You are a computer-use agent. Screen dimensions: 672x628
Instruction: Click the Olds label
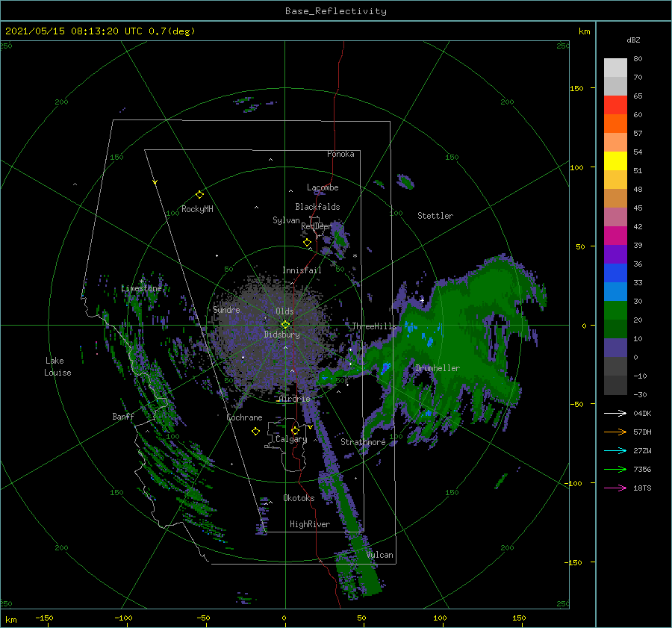tap(284, 311)
